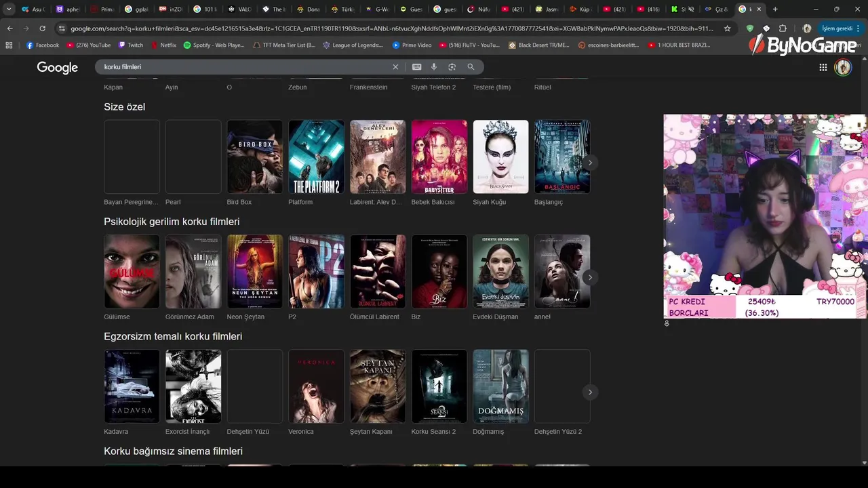This screenshot has height=488, width=868.
Task: Click the 'Veronica' title text
Action: (301, 431)
